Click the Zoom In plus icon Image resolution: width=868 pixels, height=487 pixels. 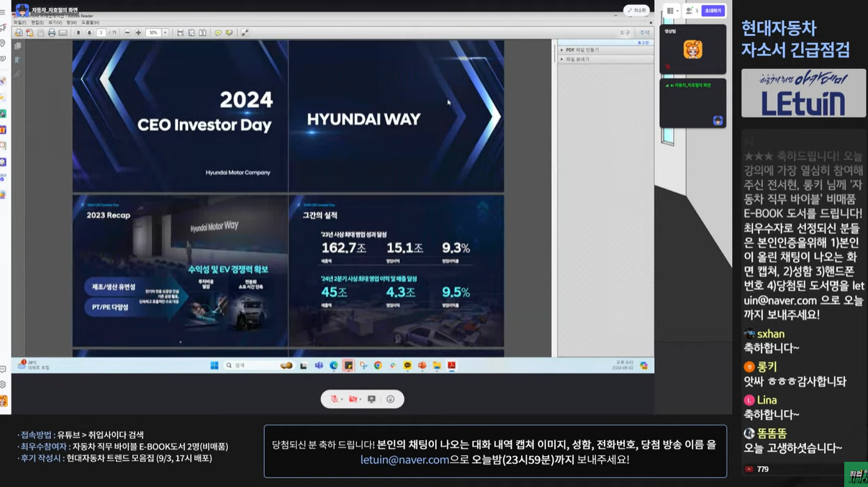(x=138, y=33)
